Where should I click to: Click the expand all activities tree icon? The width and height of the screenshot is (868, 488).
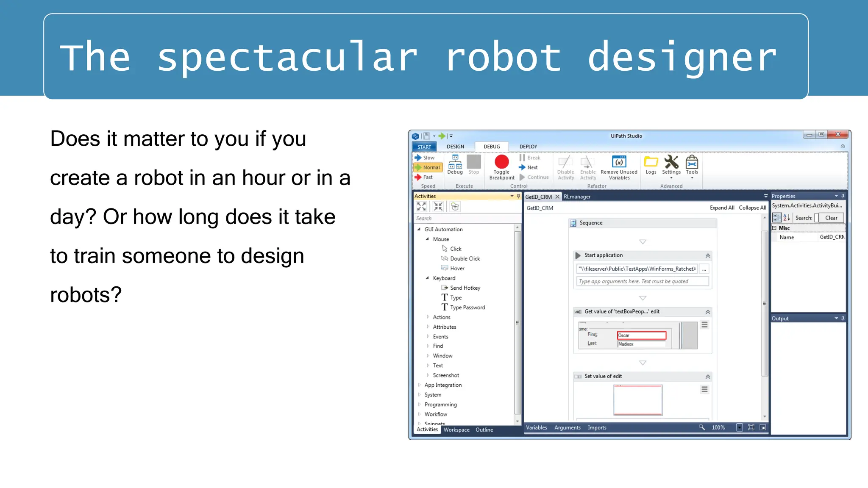point(421,206)
